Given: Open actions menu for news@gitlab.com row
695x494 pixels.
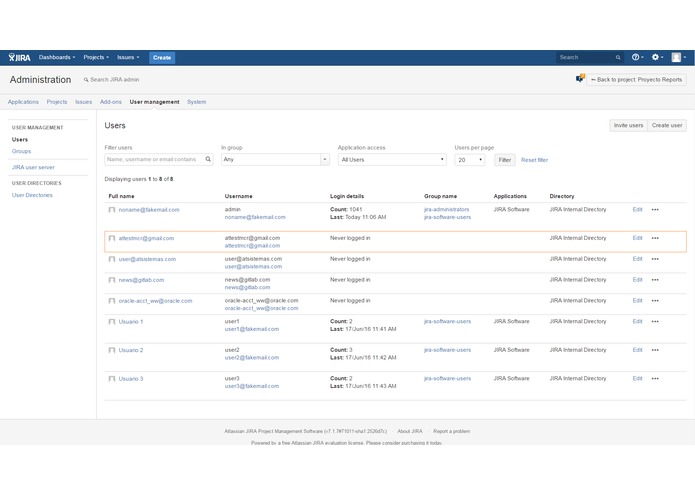Looking at the screenshot, I should click(x=655, y=280).
